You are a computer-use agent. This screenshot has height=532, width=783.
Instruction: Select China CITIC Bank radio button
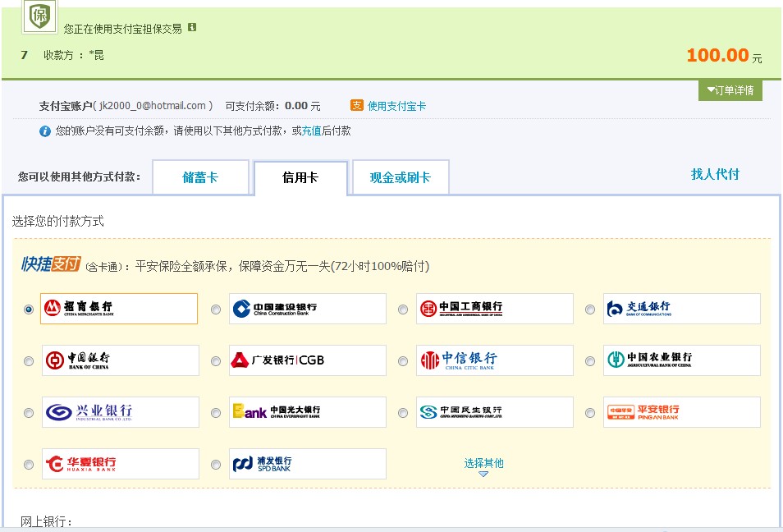[403, 360]
